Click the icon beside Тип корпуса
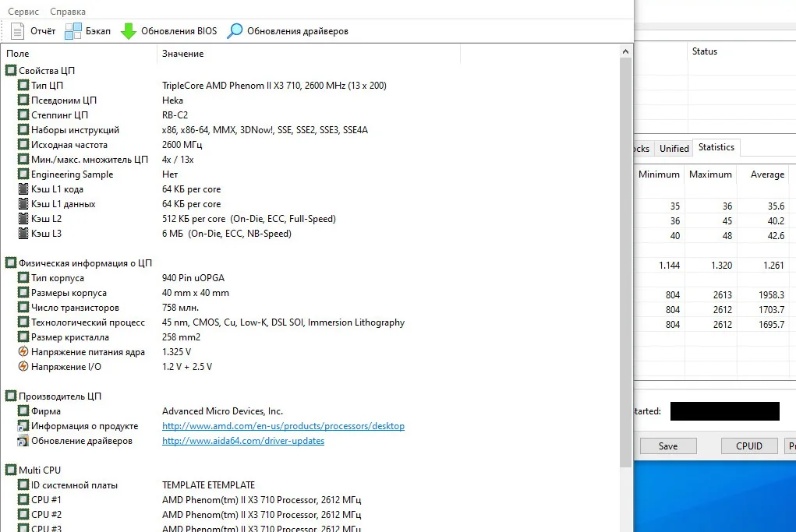Screen dimensions: 796x532 (x=23, y=277)
